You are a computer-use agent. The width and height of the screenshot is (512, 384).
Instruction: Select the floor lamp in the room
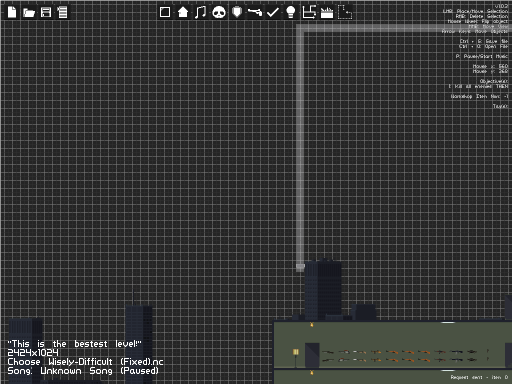click(296, 358)
